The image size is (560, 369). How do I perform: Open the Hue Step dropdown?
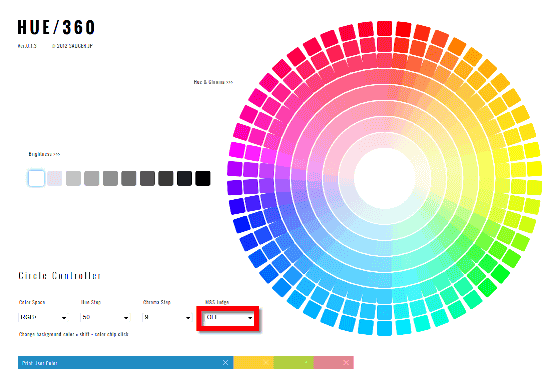click(x=105, y=317)
